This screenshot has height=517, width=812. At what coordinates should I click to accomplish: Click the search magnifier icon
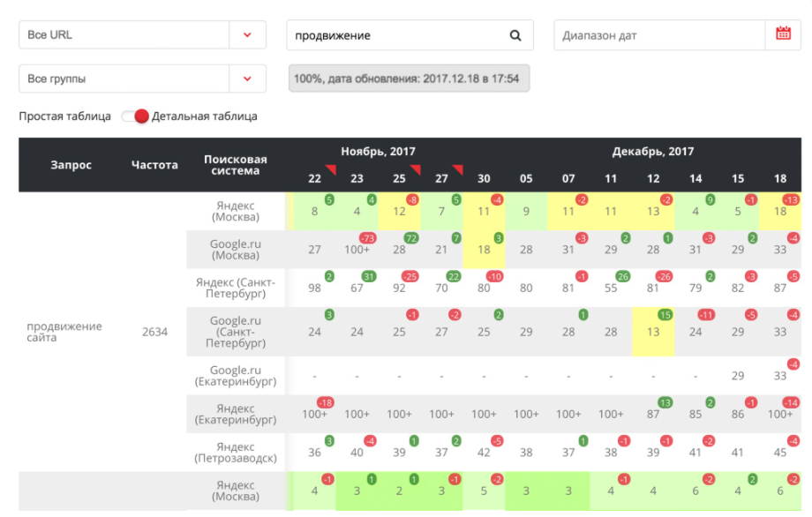(x=515, y=36)
